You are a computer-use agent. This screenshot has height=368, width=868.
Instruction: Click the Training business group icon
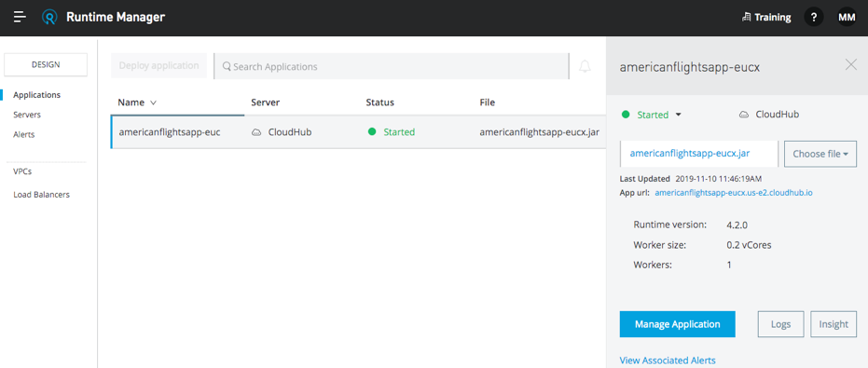click(x=746, y=17)
